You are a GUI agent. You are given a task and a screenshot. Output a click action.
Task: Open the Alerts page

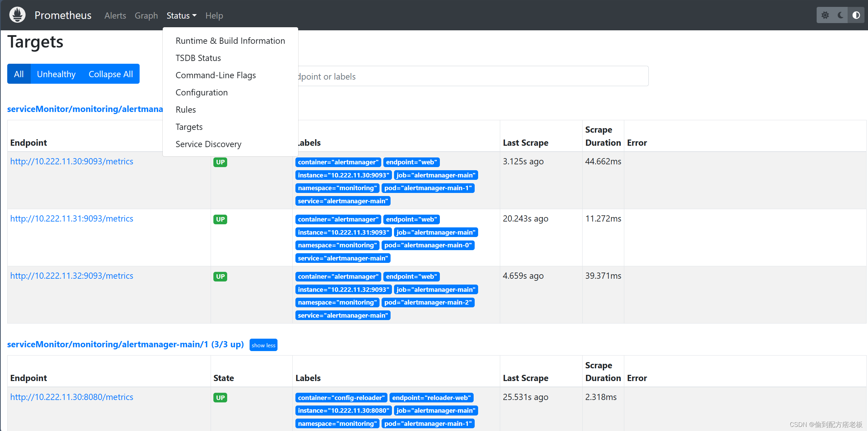click(115, 16)
